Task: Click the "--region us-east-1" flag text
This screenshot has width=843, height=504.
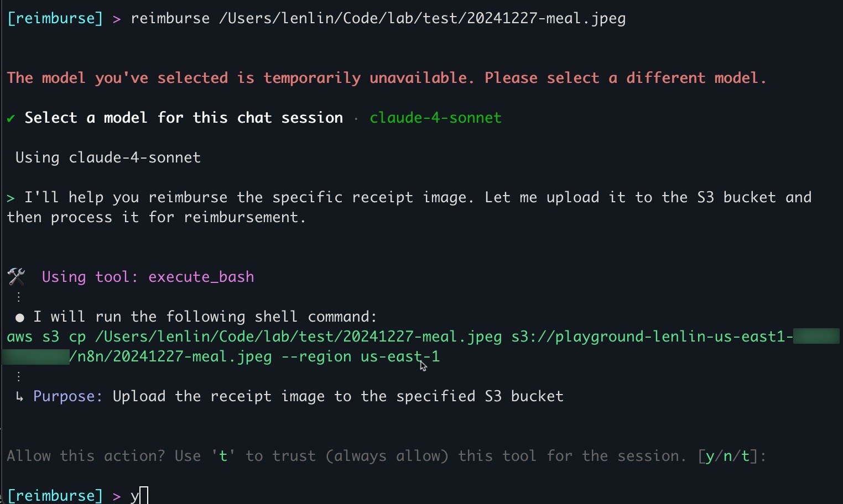Action: coord(361,356)
